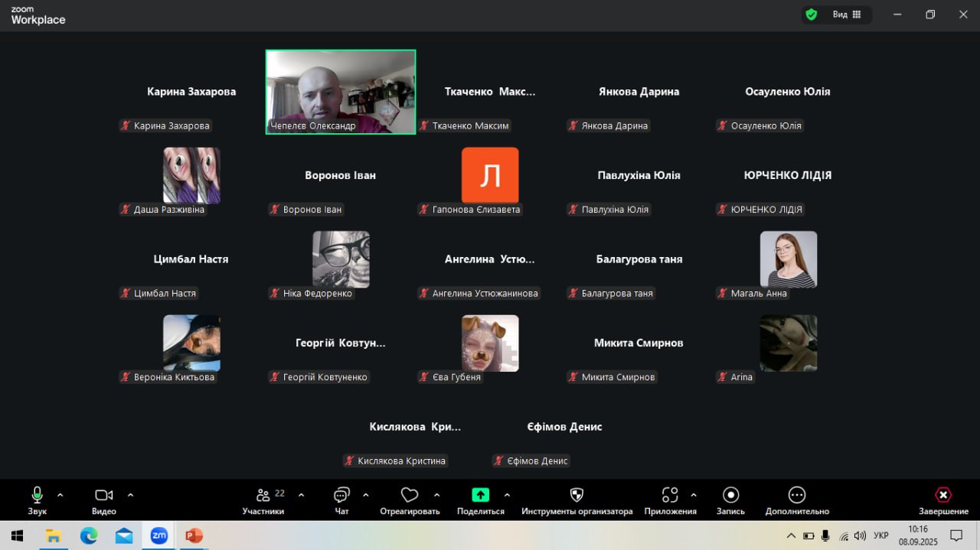Open the Participants panel icon
This screenshot has height=550, width=980.
[x=263, y=495]
